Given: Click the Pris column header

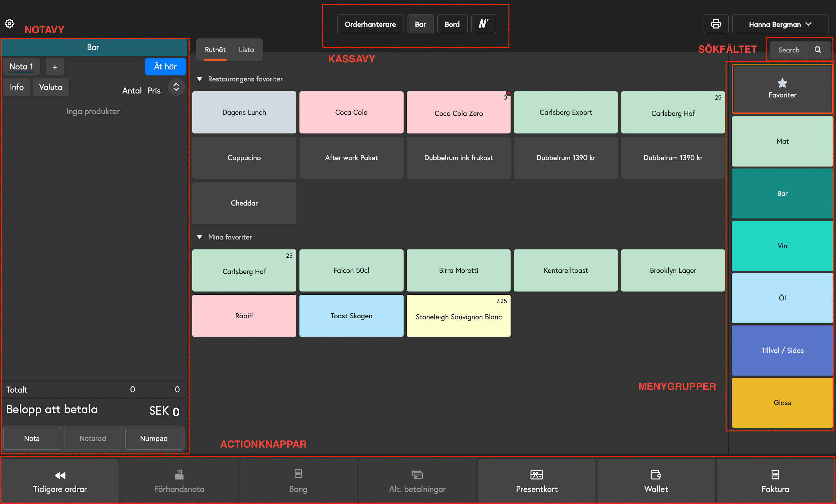Looking at the screenshot, I should pyautogui.click(x=154, y=91).
